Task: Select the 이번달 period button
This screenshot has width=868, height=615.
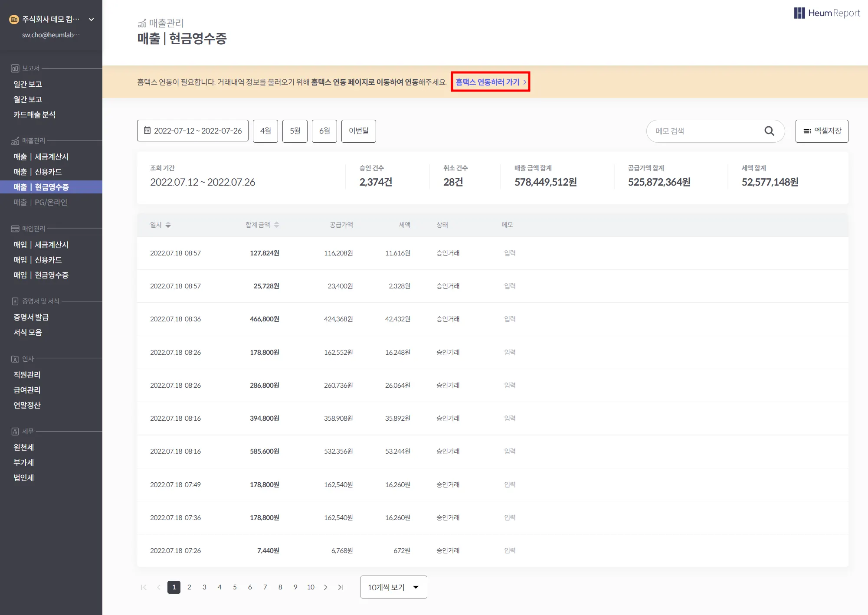Action: tap(358, 131)
